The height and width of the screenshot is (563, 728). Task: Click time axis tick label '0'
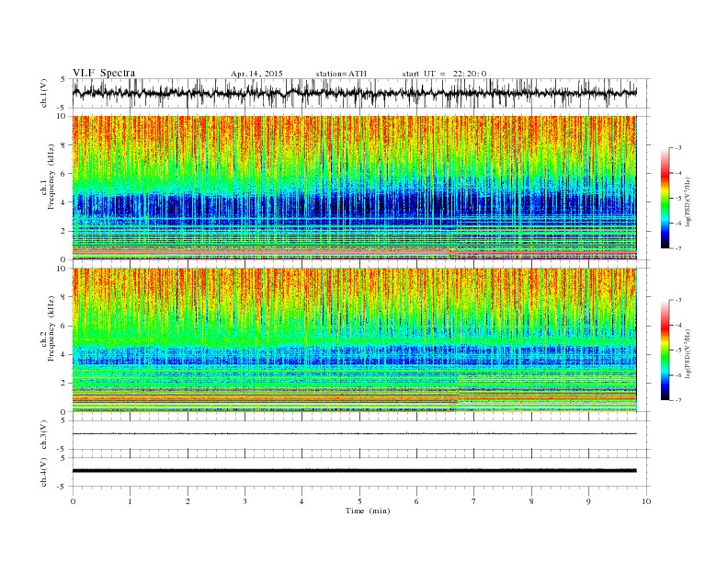(x=73, y=501)
